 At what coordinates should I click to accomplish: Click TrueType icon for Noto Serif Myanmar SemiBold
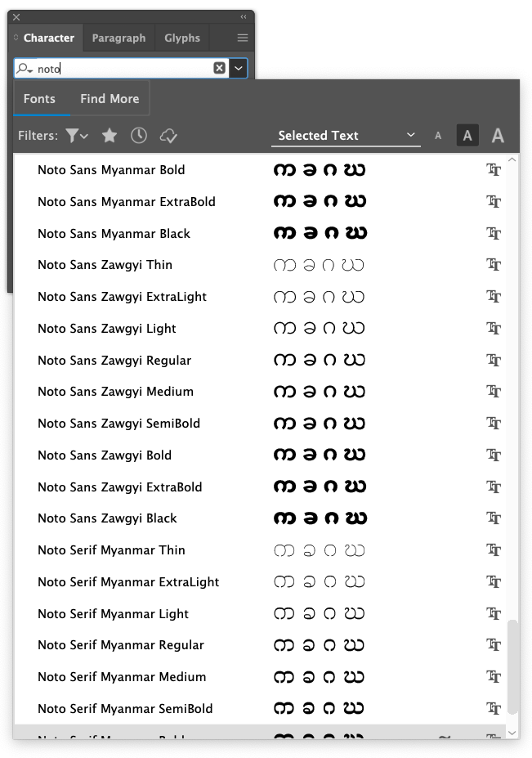[x=494, y=708]
